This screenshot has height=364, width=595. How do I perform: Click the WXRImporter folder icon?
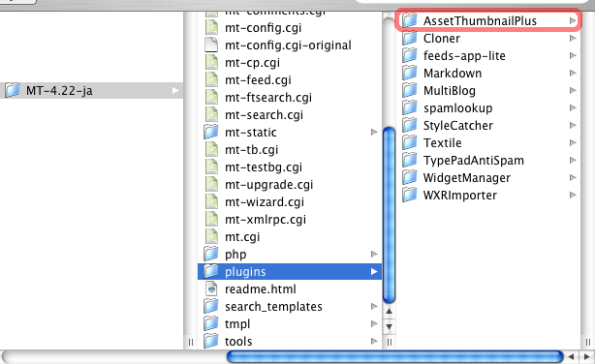click(x=410, y=195)
